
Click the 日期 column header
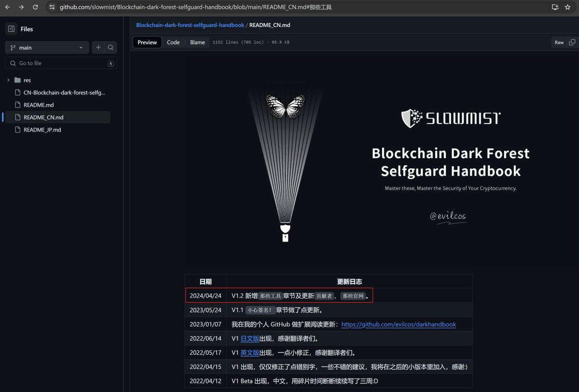click(206, 282)
